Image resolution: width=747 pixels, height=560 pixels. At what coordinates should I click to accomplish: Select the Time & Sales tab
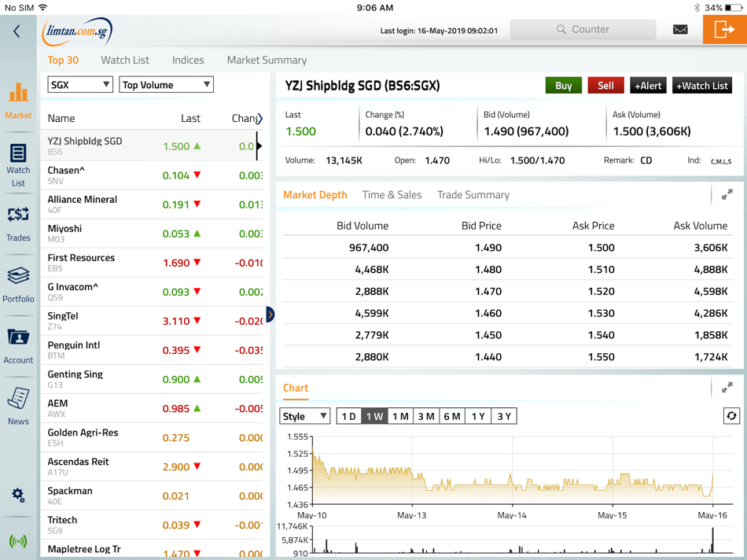[392, 195]
